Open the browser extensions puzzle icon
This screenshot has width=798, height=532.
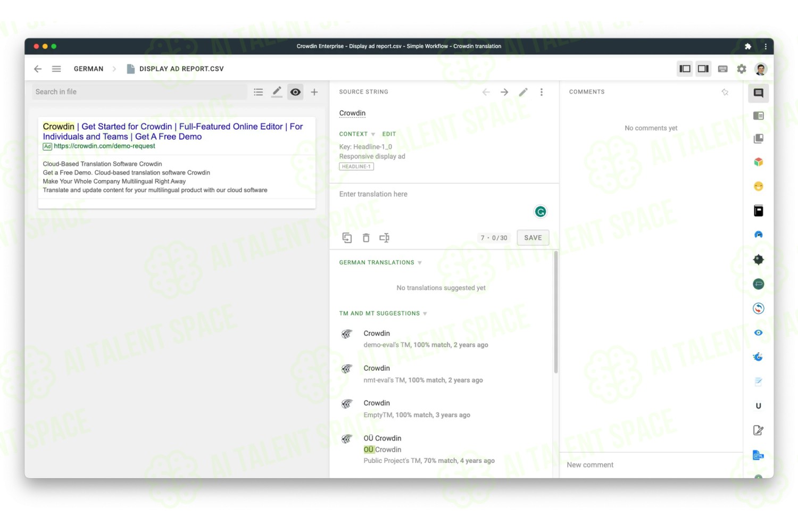pyautogui.click(x=747, y=46)
